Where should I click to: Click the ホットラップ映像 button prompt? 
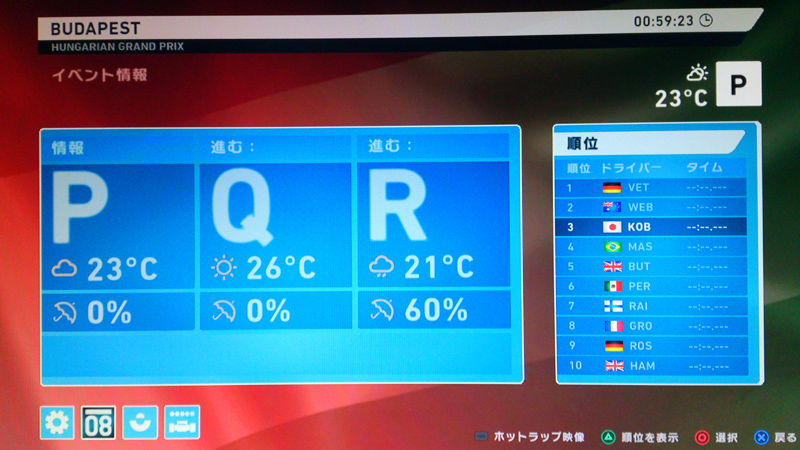[531, 437]
